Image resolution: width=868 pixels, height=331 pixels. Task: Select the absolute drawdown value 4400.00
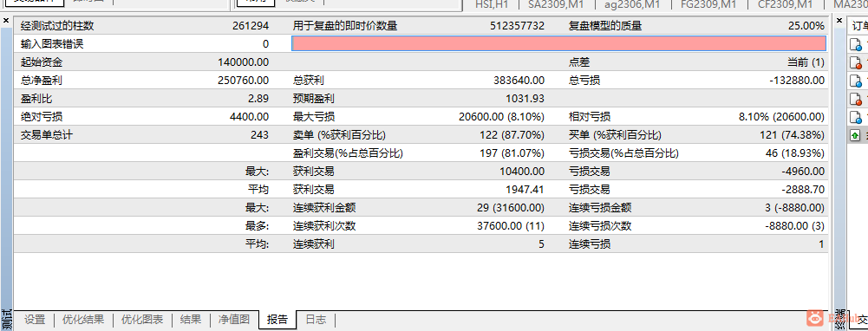point(249,117)
